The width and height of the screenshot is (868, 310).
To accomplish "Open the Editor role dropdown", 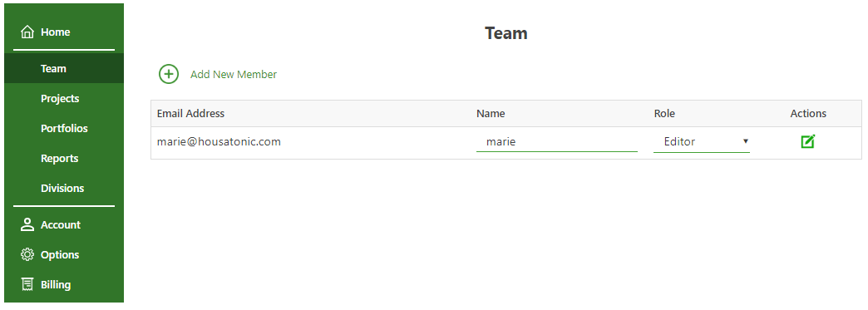I will tap(702, 142).
